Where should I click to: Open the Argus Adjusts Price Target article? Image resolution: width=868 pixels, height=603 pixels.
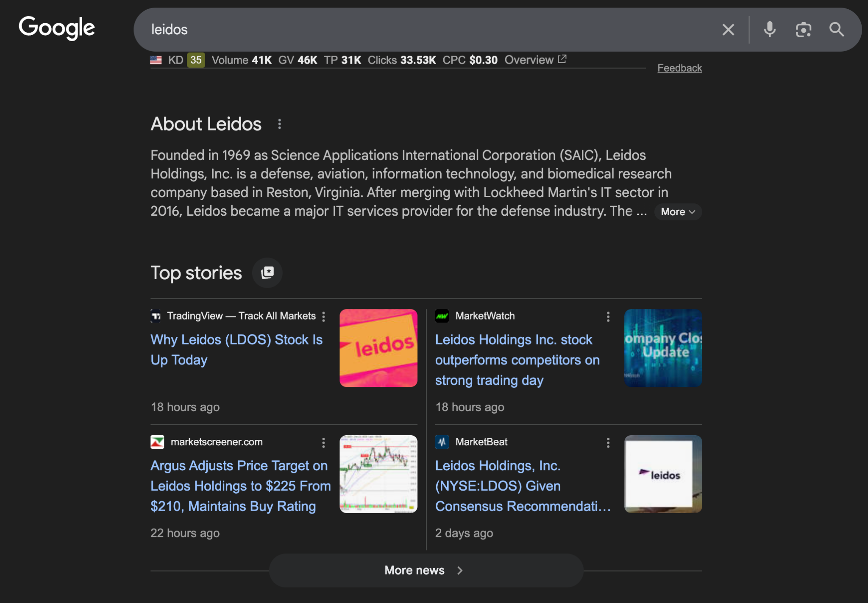pos(240,486)
